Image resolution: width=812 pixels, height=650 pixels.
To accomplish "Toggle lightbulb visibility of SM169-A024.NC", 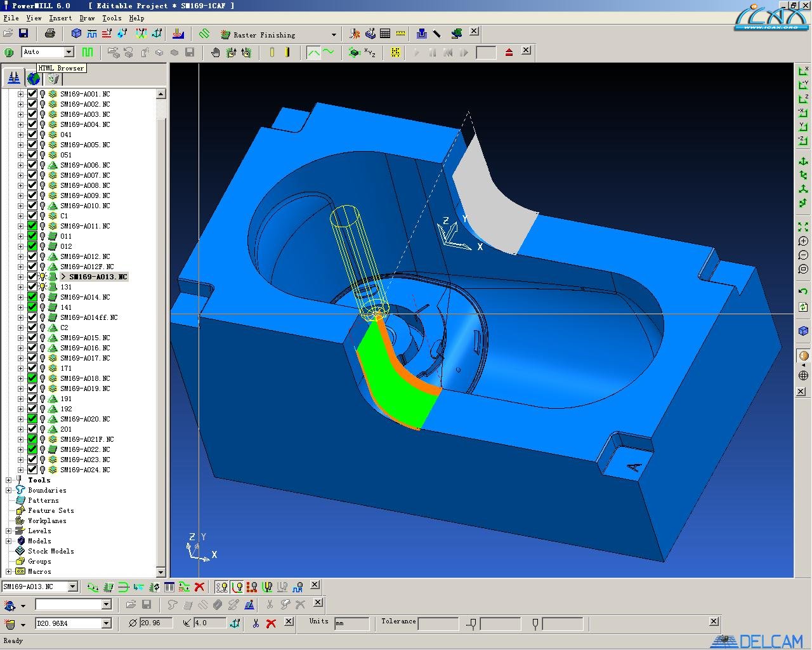I will tap(43, 470).
